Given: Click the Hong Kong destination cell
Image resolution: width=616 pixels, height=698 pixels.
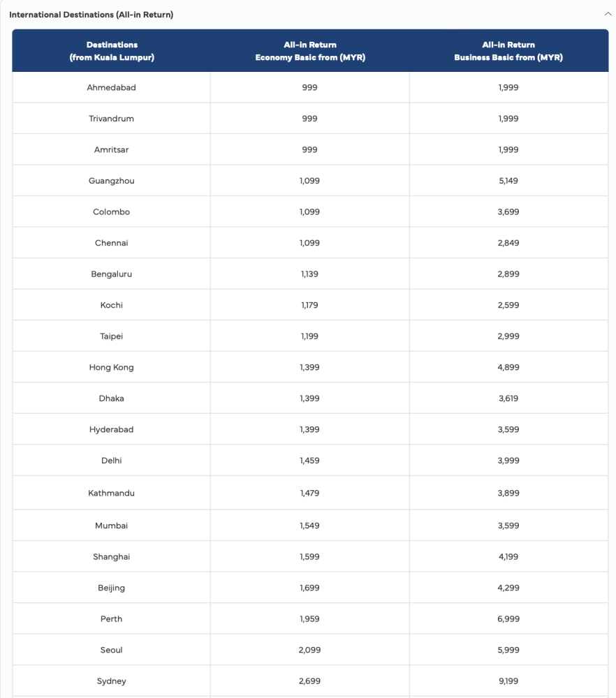Looking at the screenshot, I should click(112, 367).
